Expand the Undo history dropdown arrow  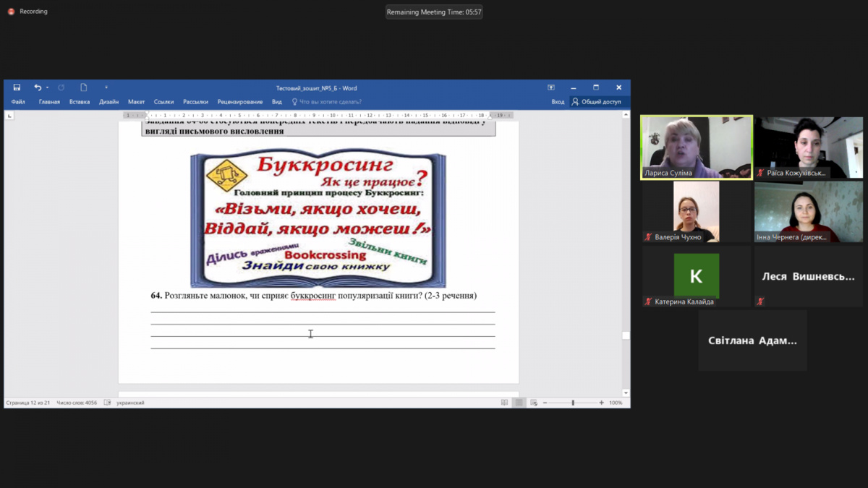47,87
